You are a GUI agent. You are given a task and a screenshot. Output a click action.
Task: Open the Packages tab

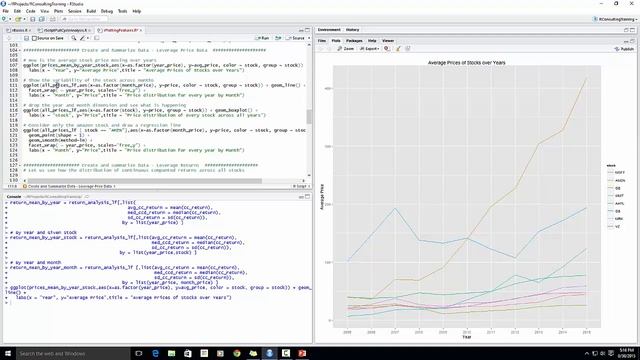tap(354, 41)
